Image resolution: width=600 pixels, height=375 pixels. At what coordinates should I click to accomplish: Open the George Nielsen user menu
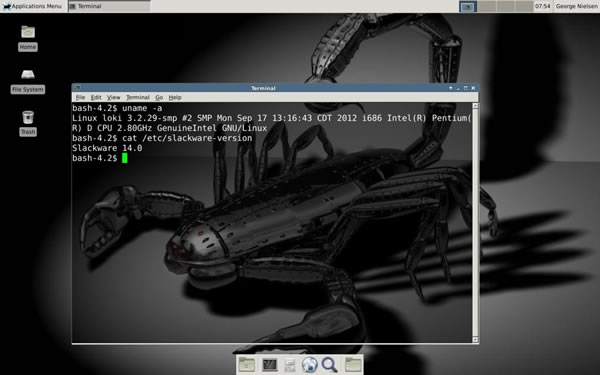(x=576, y=6)
